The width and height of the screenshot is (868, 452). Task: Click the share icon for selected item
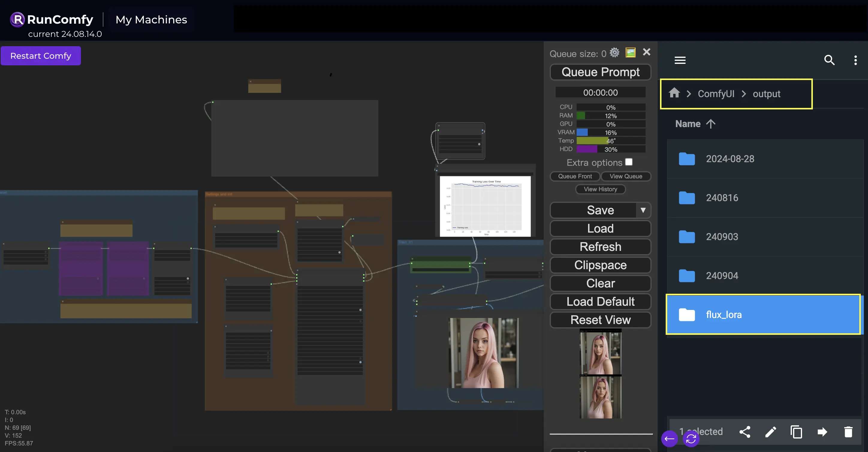[x=745, y=431]
